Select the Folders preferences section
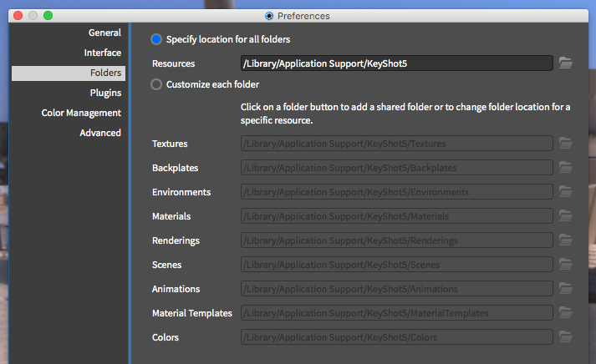The width and height of the screenshot is (596, 364). pos(69,73)
